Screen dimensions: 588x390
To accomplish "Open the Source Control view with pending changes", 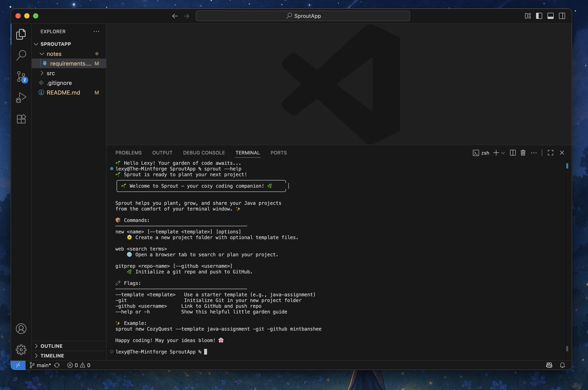I will pos(21,77).
